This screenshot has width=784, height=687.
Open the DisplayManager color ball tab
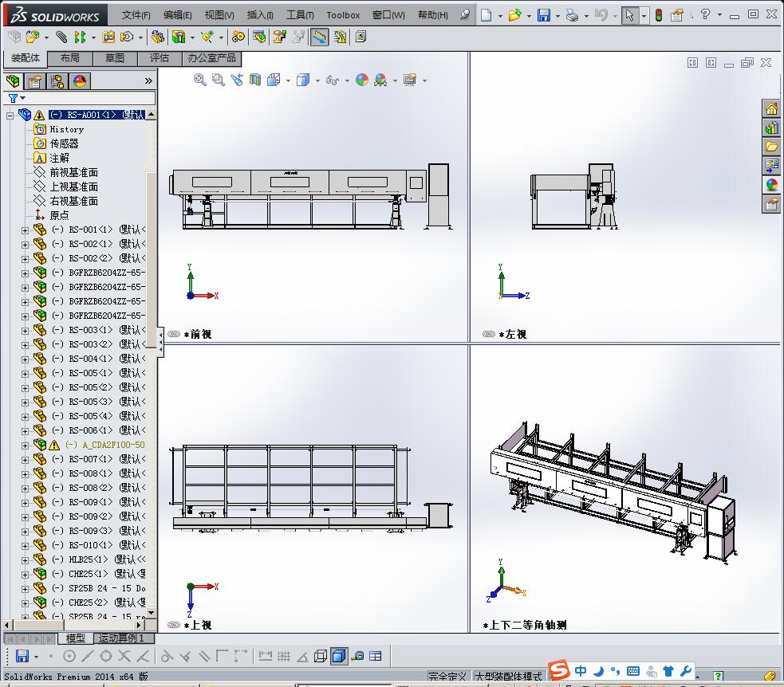[80, 81]
